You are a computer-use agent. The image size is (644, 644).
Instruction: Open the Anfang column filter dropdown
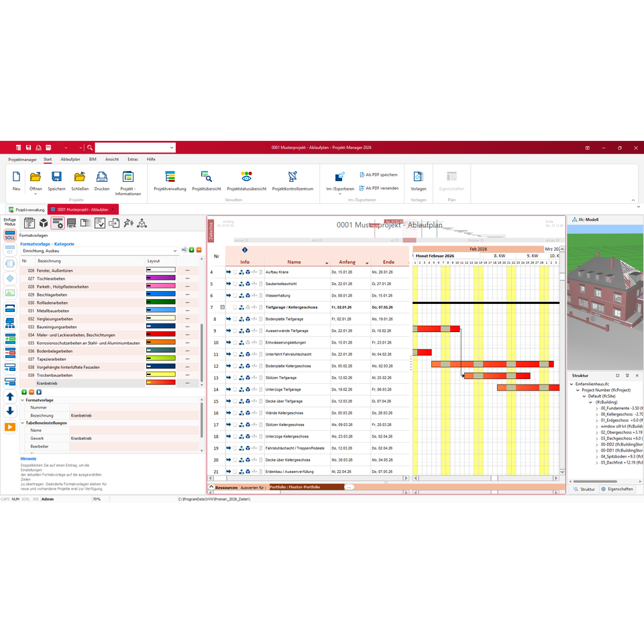[367, 263]
